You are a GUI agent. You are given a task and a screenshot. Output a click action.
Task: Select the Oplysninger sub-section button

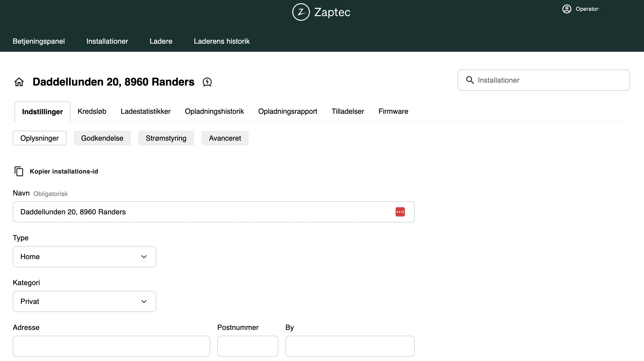39,138
